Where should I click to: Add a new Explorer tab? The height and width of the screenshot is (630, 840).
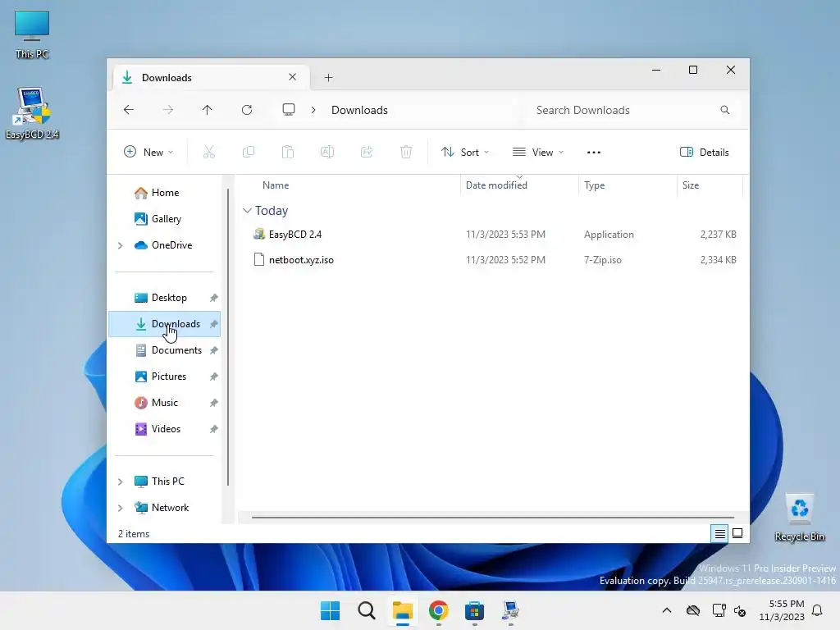pos(328,78)
